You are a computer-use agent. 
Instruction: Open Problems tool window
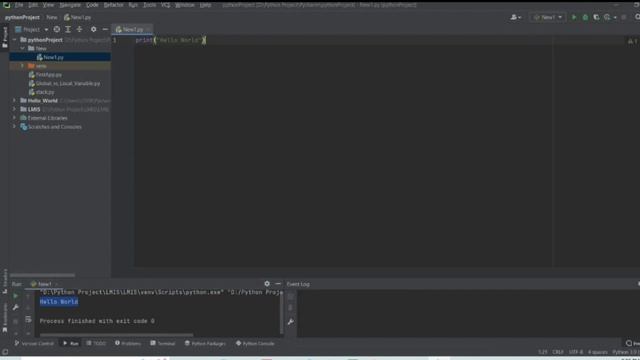click(x=128, y=344)
